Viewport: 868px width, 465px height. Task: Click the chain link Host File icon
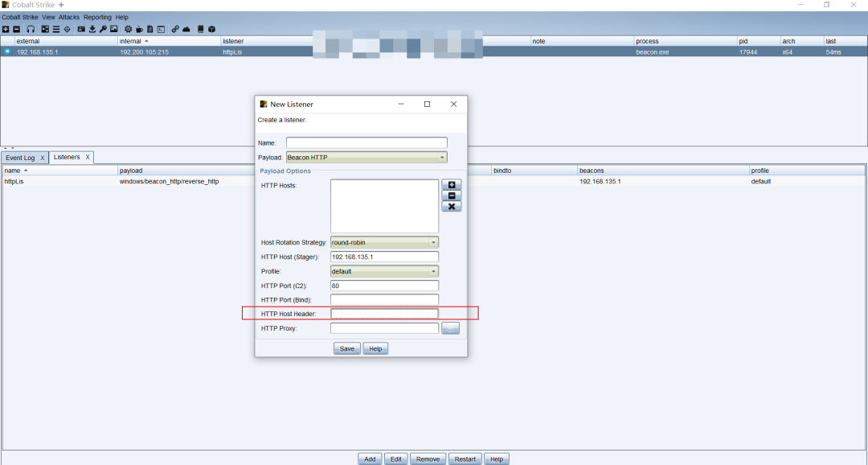175,30
